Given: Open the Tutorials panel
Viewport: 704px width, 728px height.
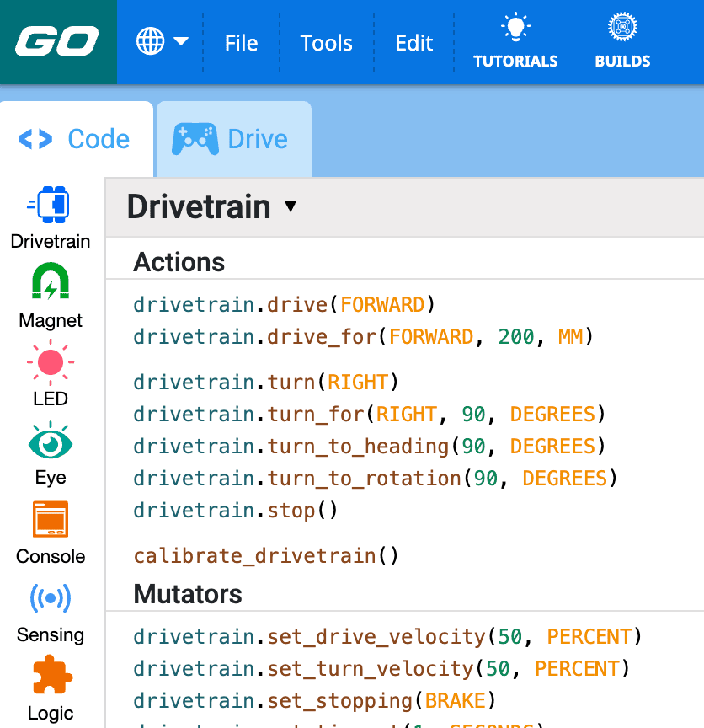Looking at the screenshot, I should (515, 40).
